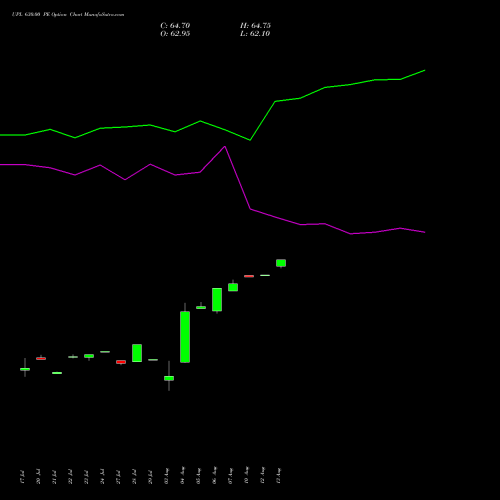Select the '29 Jul' date label
The width and height of the screenshot is (500, 500).
pyautogui.click(x=150, y=477)
